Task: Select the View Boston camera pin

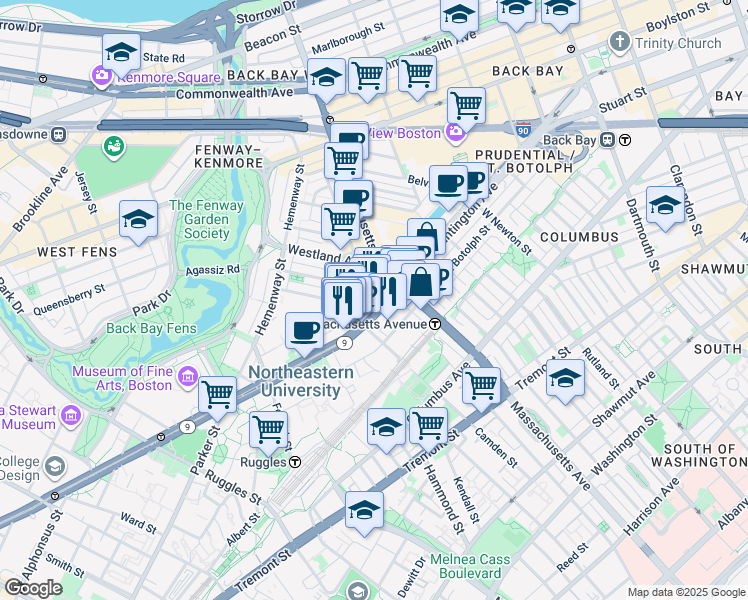Action: 456,134
